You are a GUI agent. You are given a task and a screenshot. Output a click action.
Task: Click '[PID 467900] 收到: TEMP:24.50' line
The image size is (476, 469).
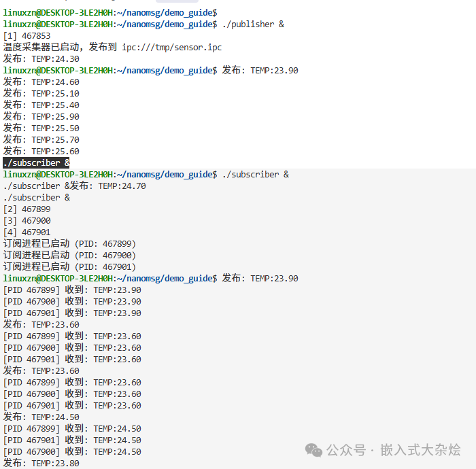click(72, 452)
